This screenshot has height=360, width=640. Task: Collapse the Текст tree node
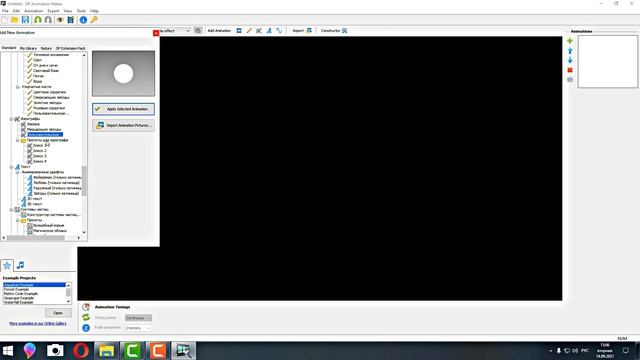(x=11, y=167)
